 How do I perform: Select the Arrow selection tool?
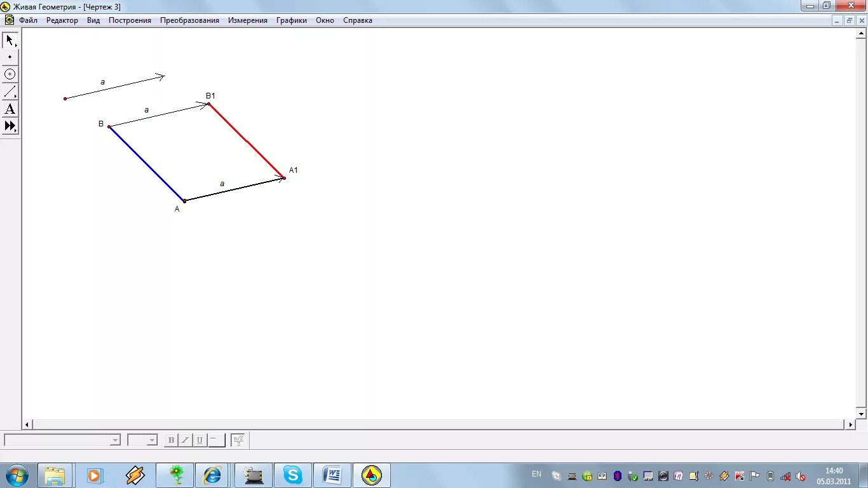(10, 41)
